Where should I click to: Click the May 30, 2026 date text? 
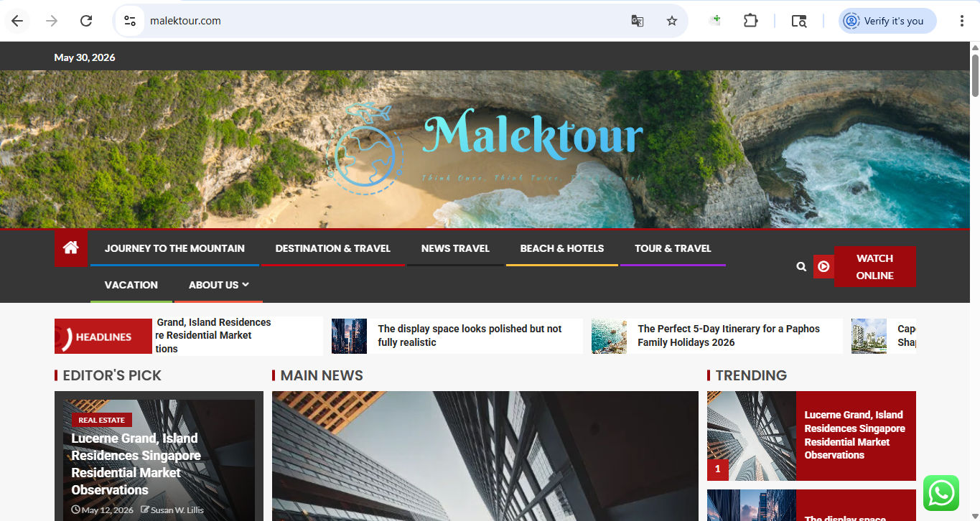pyautogui.click(x=85, y=57)
